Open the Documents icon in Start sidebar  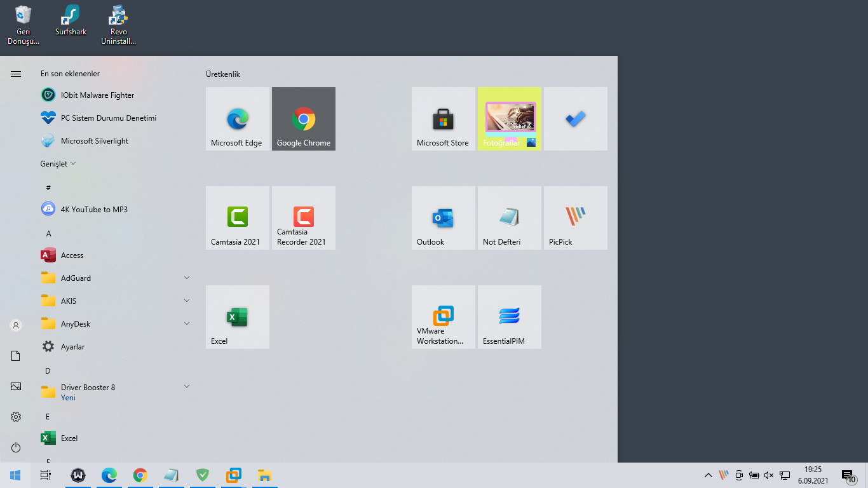point(16,356)
